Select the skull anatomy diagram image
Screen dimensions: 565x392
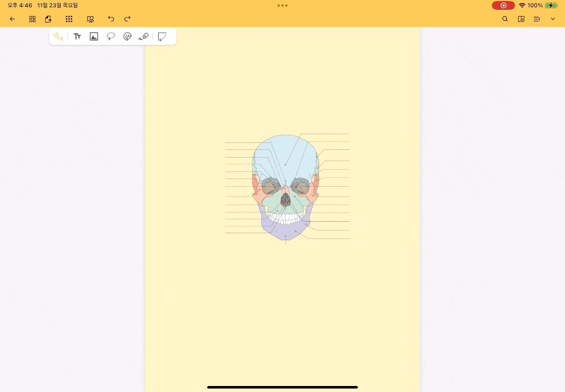click(287, 189)
